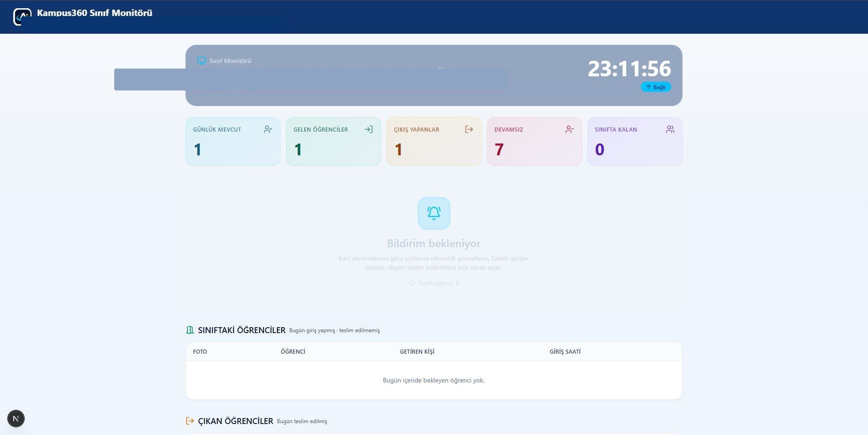The height and width of the screenshot is (435, 868).
Task: Click the Kampus360 logo icon
Action: coord(22,17)
